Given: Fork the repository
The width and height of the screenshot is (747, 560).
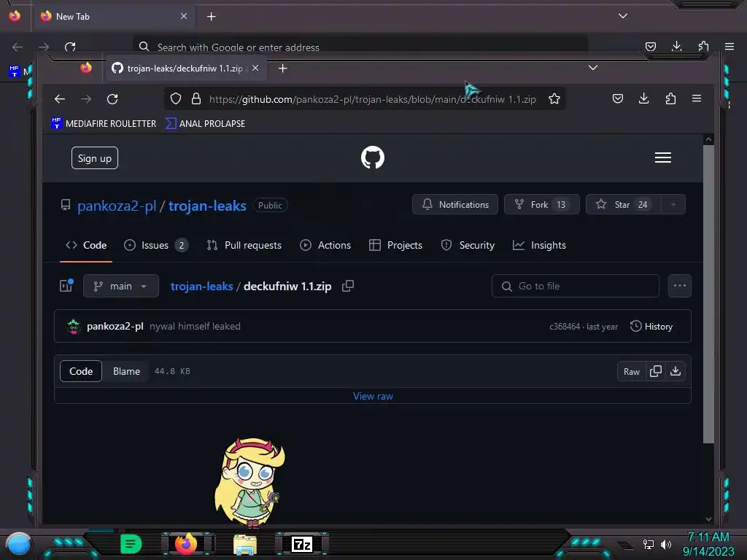Looking at the screenshot, I should [x=542, y=204].
